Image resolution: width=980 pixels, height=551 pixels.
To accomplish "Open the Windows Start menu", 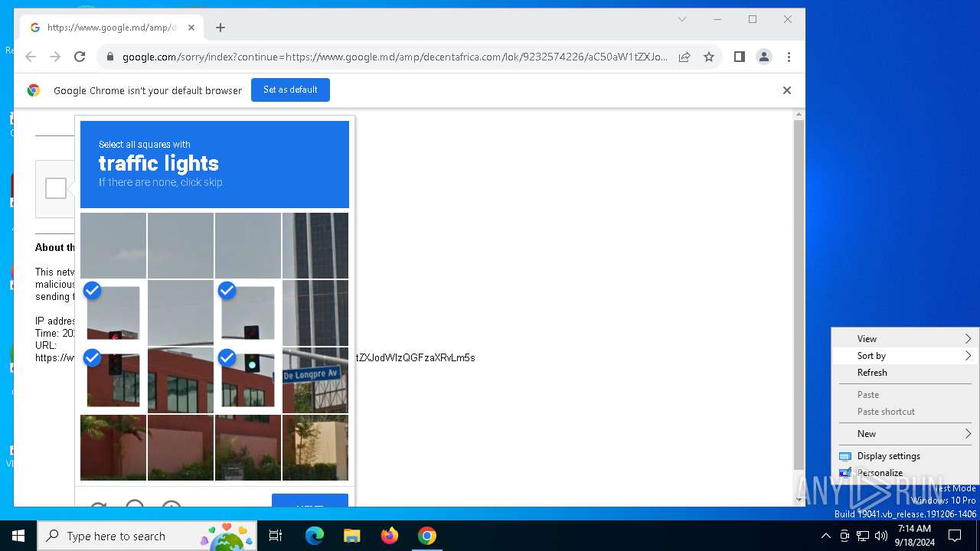I will point(18,536).
